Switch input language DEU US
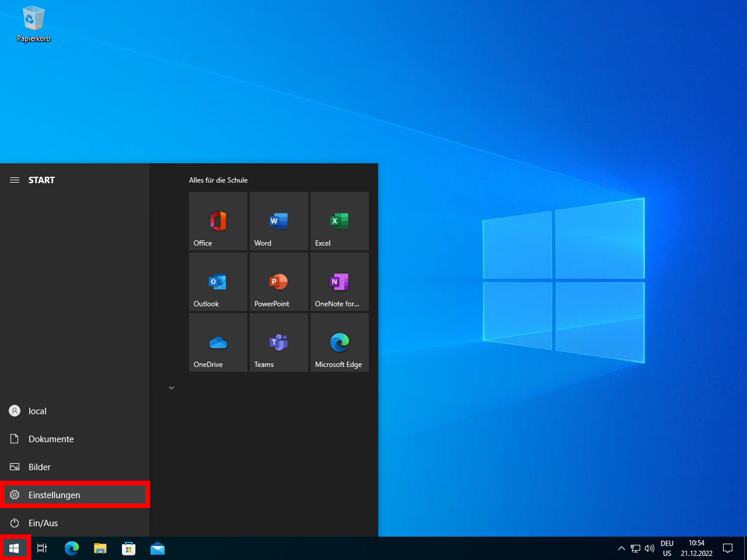The height and width of the screenshot is (560, 747). coord(667,548)
